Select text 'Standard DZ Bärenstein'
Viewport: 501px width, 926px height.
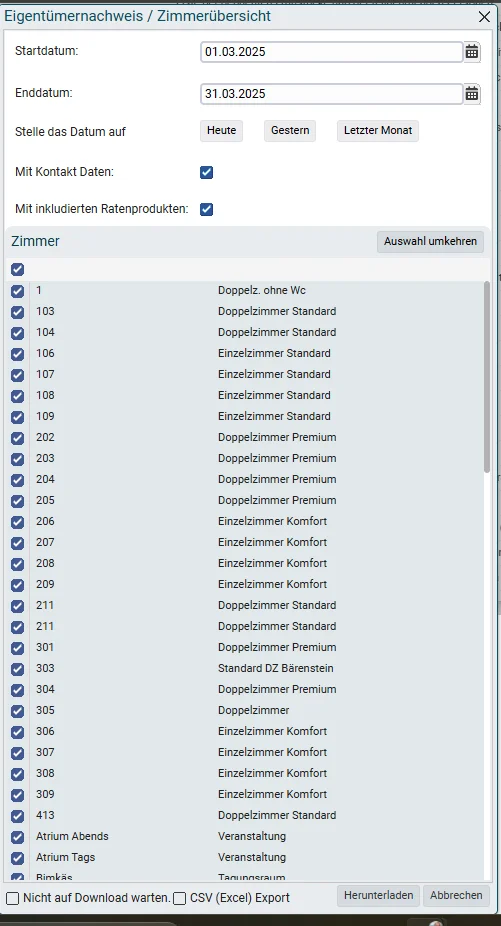coord(276,668)
